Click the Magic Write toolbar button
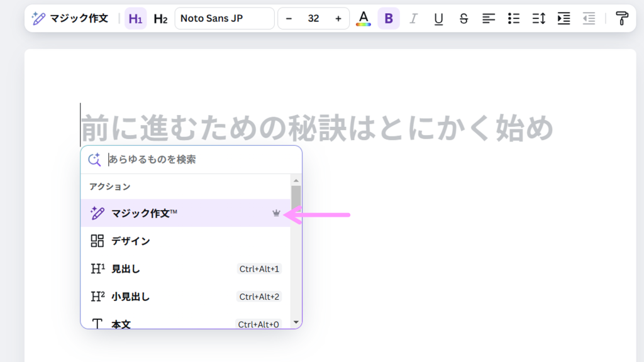644x362 pixels. 70,19
